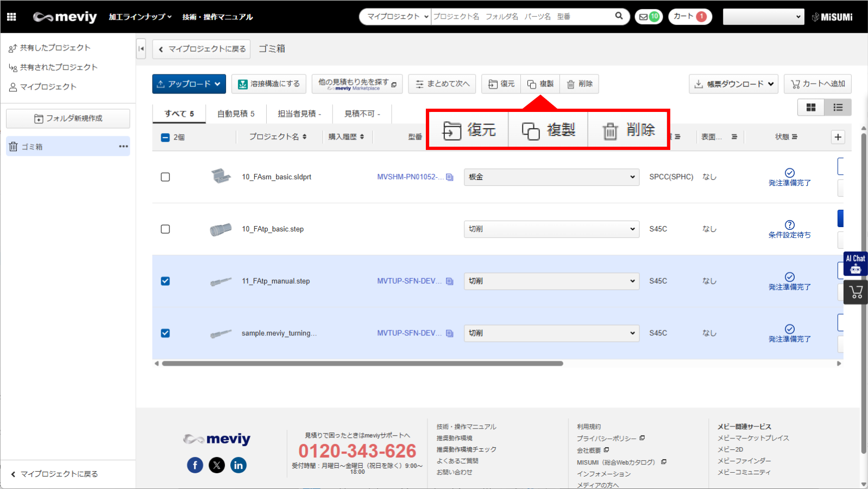Add a column with plus icon
The image size is (868, 489).
(838, 137)
